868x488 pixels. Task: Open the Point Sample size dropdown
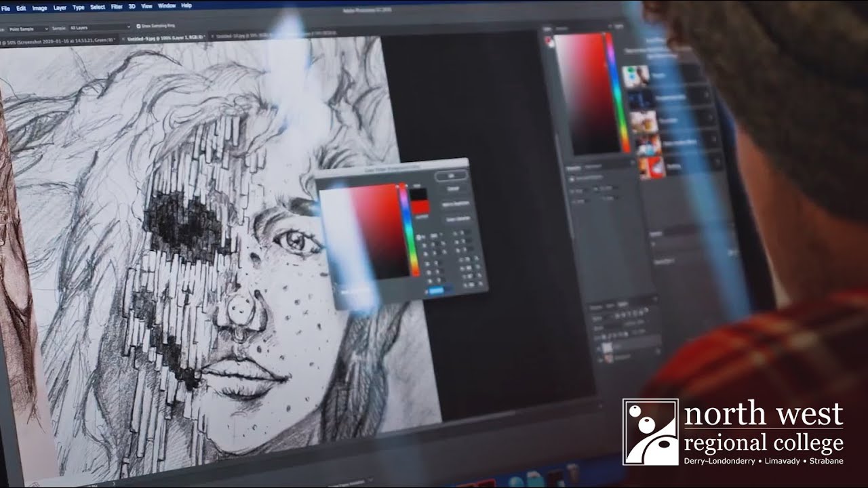click(27, 28)
